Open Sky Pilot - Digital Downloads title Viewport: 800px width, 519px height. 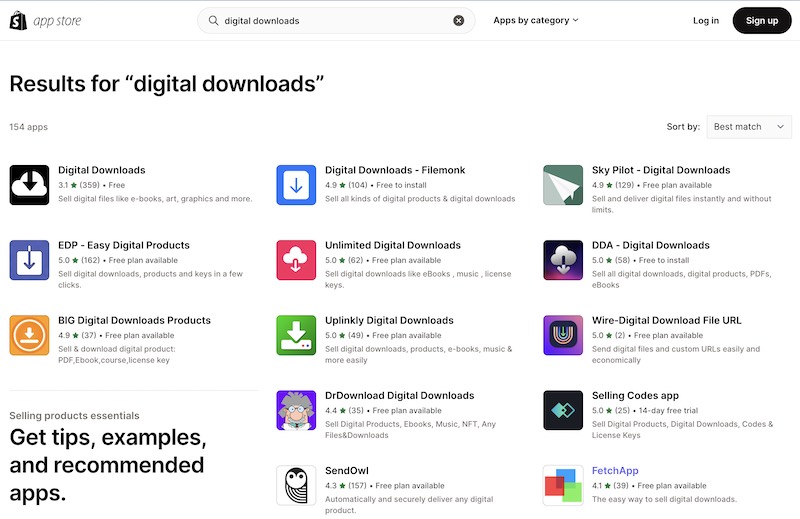click(661, 170)
